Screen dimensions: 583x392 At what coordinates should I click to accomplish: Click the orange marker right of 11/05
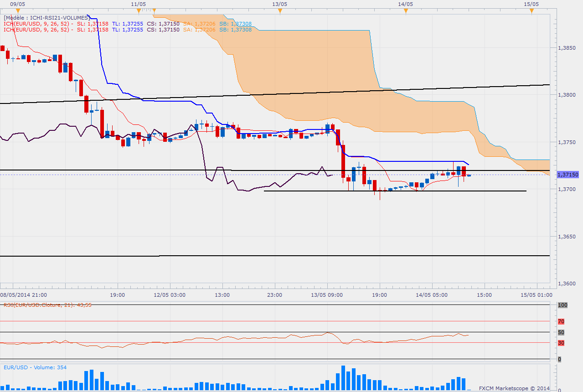click(x=154, y=10)
